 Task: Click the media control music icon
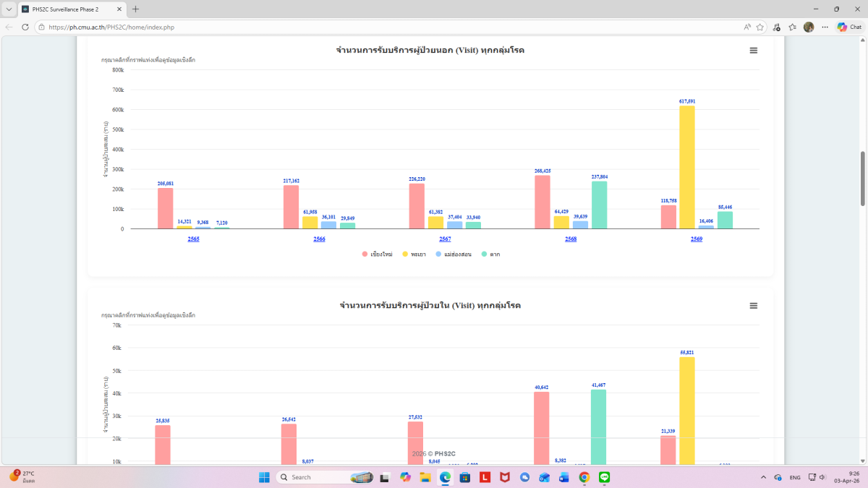point(776,27)
